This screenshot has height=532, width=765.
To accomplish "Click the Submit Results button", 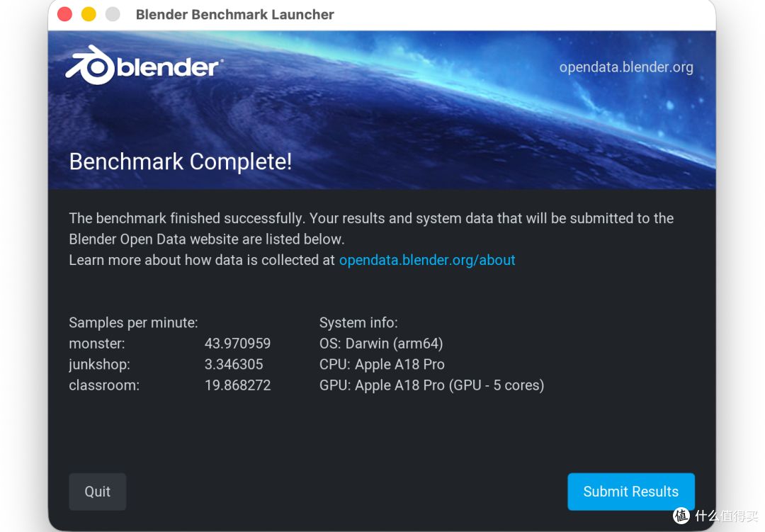I will [631, 492].
